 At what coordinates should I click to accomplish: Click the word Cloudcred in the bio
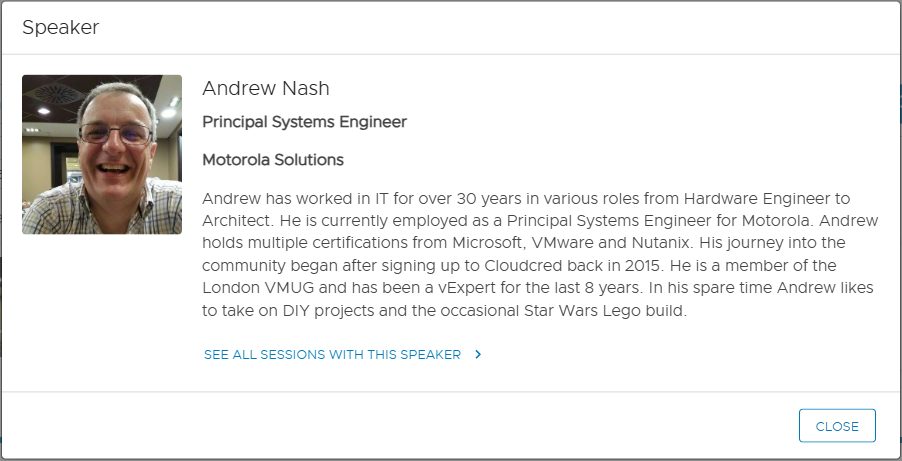[536, 265]
